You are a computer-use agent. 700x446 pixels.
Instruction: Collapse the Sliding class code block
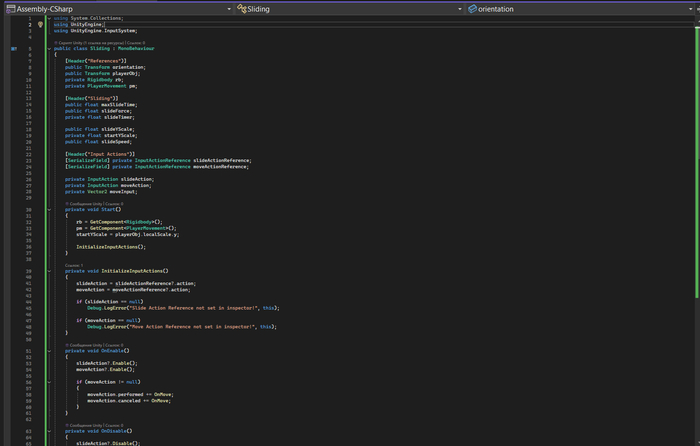click(49, 47)
